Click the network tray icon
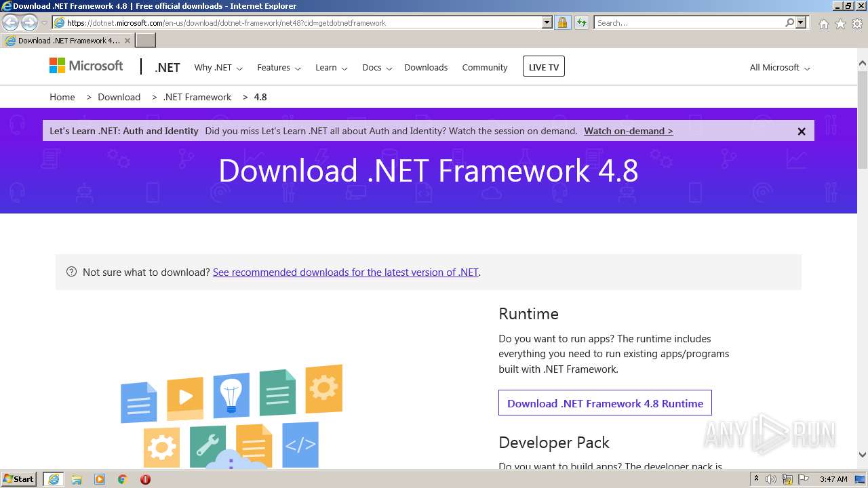Viewport: 868px width, 488px height. click(787, 479)
